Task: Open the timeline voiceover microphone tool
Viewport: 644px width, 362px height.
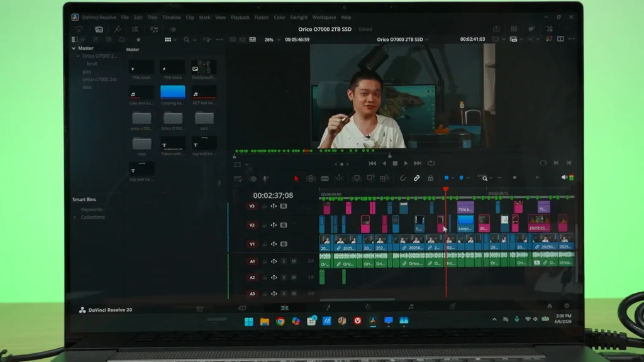Action: click(x=266, y=178)
